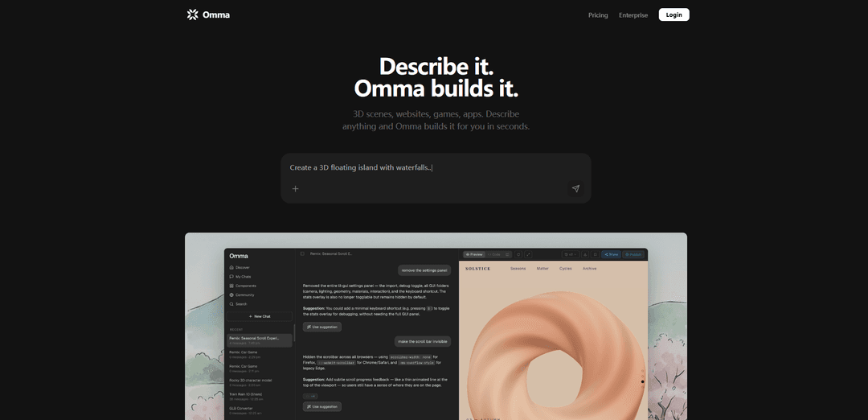
Task: Open My Chats in the preview sidebar
Action: [244, 277]
